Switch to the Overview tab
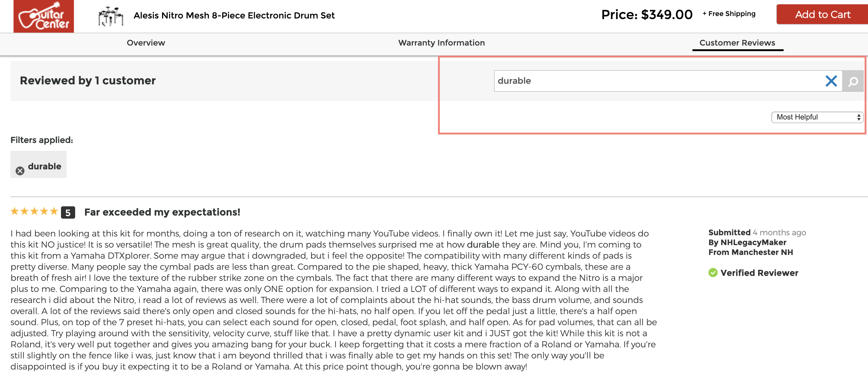868x380 pixels. click(146, 43)
